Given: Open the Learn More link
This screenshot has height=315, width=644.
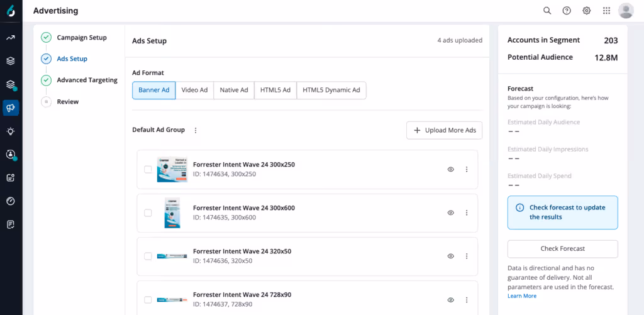Looking at the screenshot, I should [x=521, y=296].
